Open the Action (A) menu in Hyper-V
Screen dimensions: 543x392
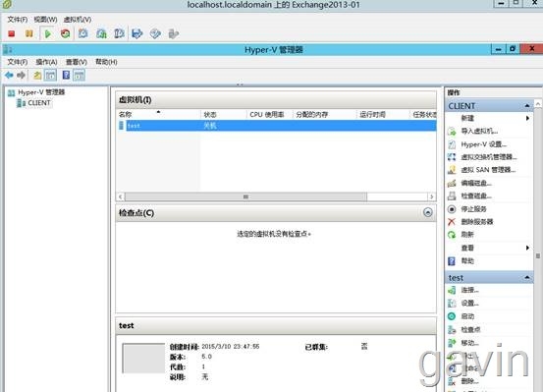[46, 62]
